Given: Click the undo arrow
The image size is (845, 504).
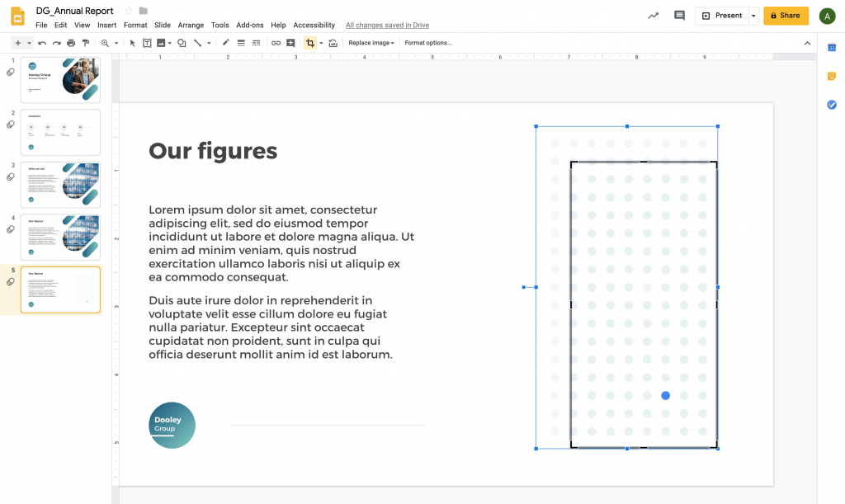Looking at the screenshot, I should 42,43.
